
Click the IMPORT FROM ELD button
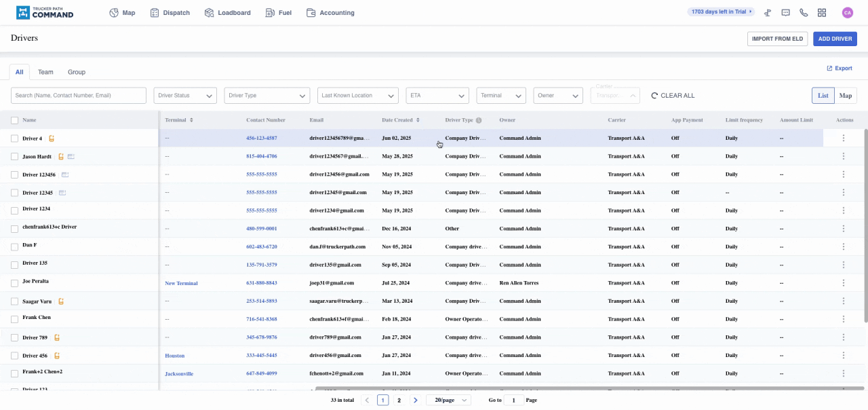point(777,39)
